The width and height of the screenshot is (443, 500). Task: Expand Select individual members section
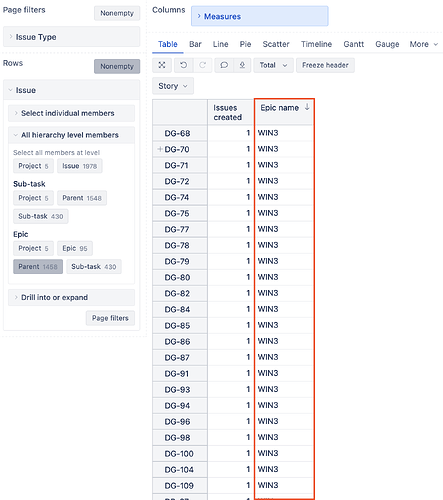tap(71, 113)
